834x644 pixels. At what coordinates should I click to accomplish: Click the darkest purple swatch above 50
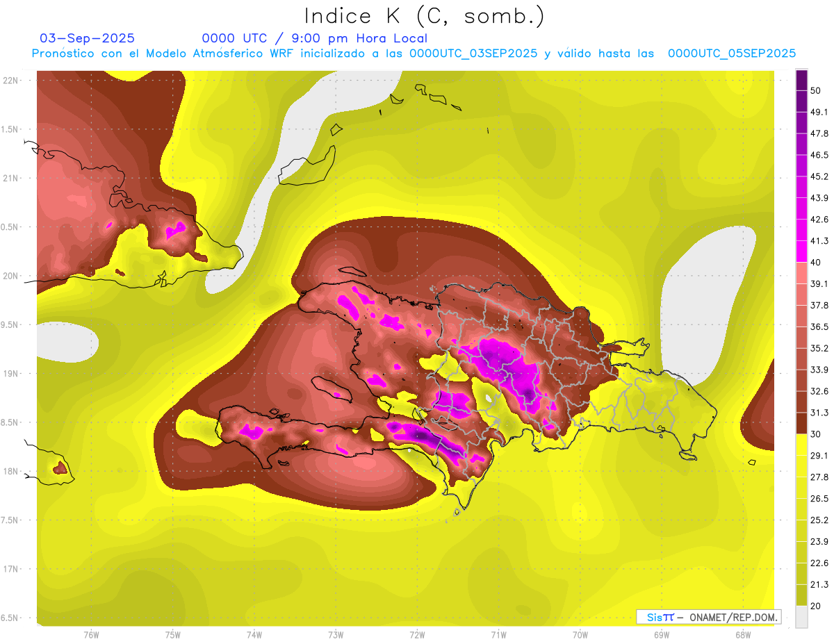[801, 80]
